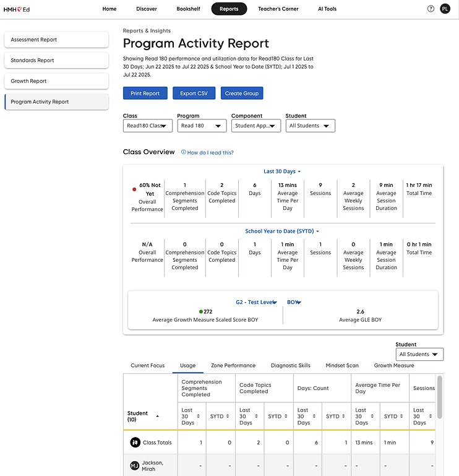Click the 1 hr 17 min Total Time value
This screenshot has width=459, height=476.
[419, 185]
